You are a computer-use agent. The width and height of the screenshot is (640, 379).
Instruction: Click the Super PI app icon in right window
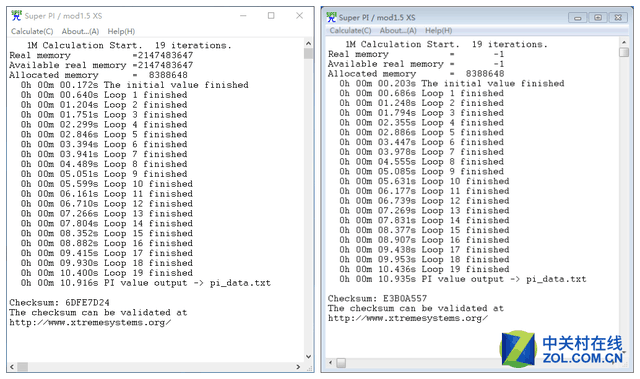point(331,17)
